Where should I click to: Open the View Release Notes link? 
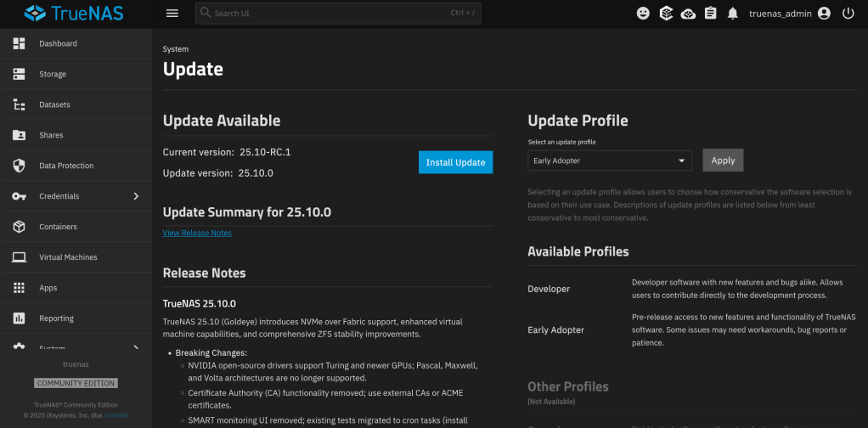[197, 233]
